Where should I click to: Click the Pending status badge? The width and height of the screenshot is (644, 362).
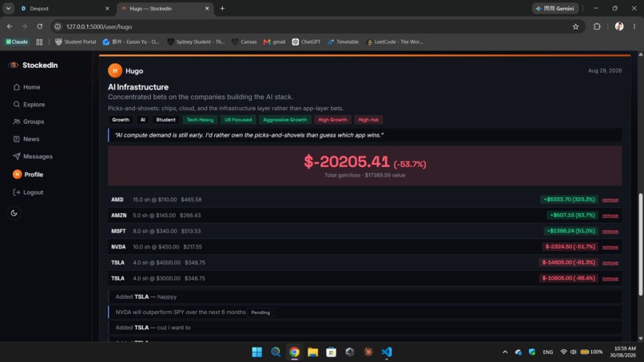tap(260, 312)
